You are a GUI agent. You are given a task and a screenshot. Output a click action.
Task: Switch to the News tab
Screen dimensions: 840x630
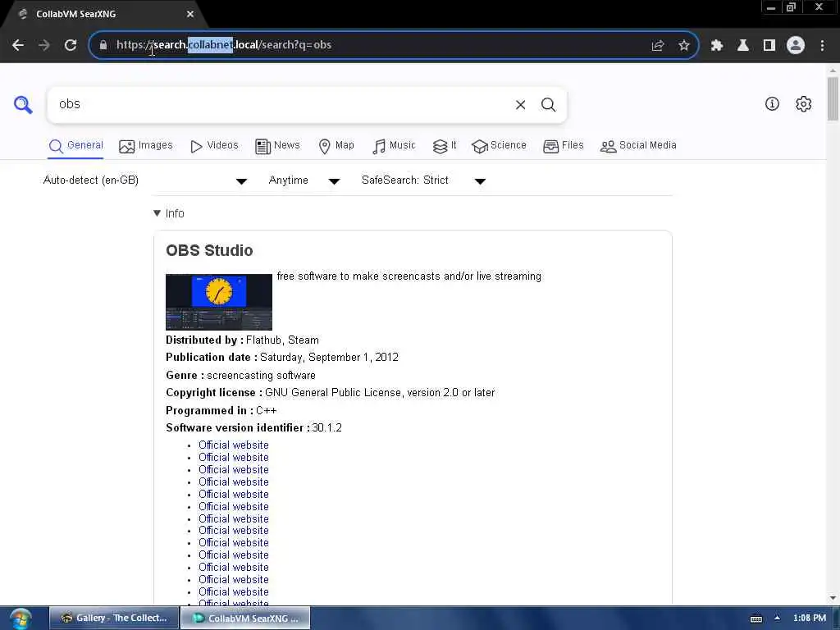277,146
